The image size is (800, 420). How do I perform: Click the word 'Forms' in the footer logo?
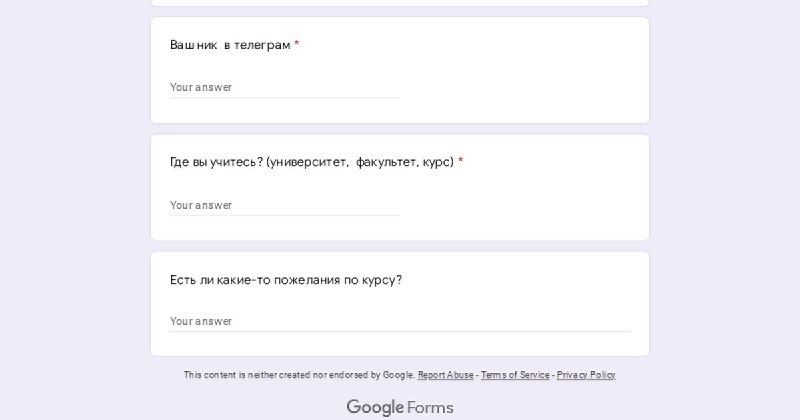point(430,407)
